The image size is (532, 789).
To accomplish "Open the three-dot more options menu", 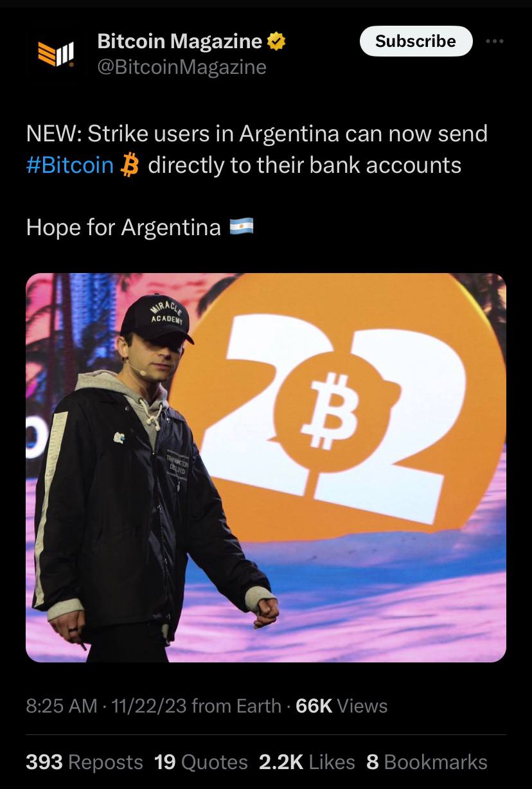I will tap(495, 41).
